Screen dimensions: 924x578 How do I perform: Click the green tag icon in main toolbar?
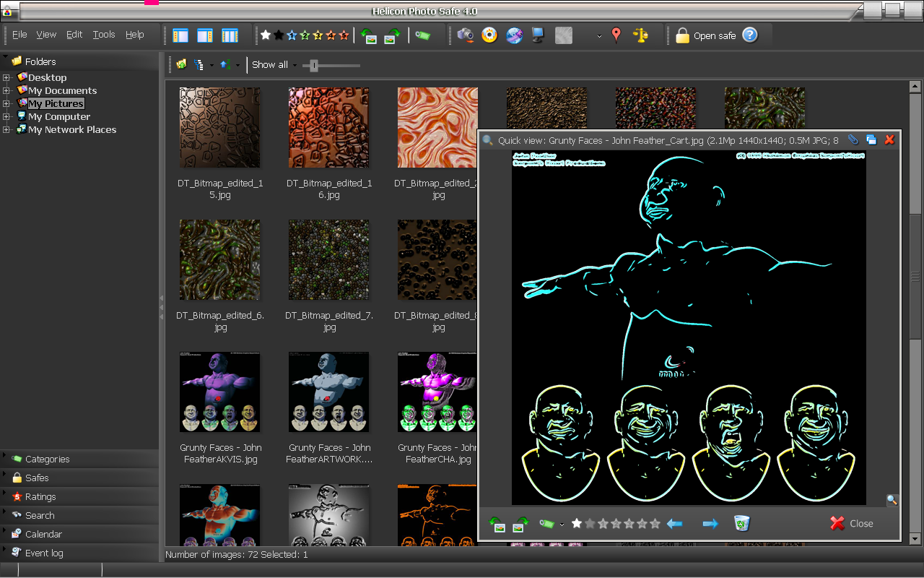[423, 35]
